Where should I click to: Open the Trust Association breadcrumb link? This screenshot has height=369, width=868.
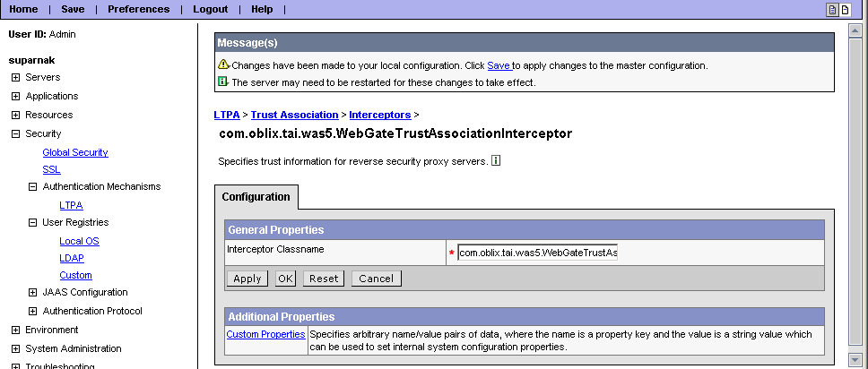coord(294,115)
